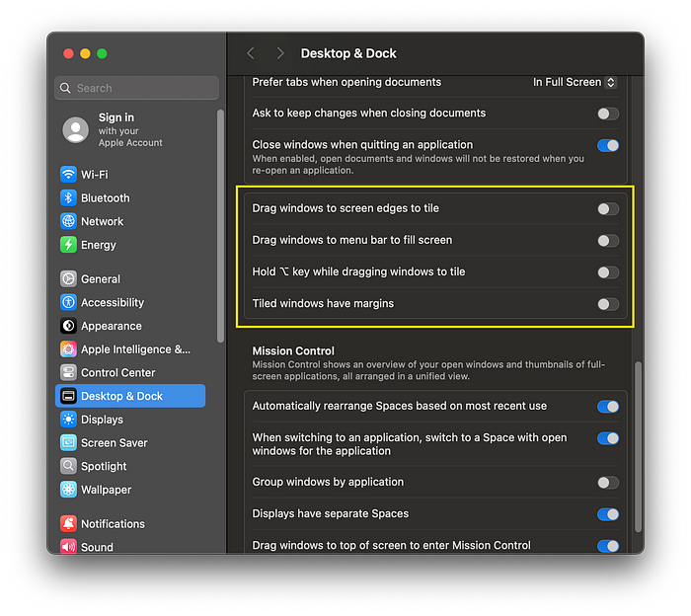Viewport: 691px width, 616px height.
Task: Open Wallpaper settings
Action: (130, 489)
